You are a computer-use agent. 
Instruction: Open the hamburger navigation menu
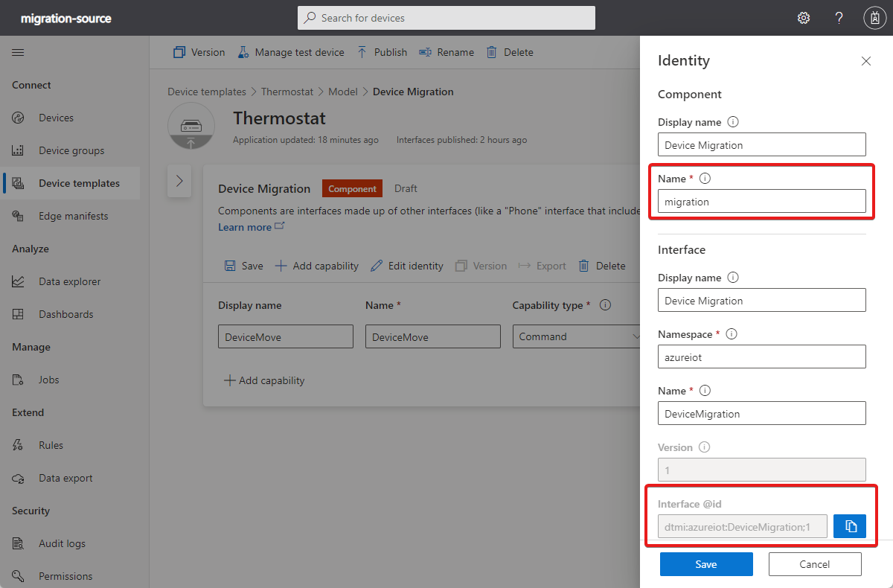(x=18, y=52)
